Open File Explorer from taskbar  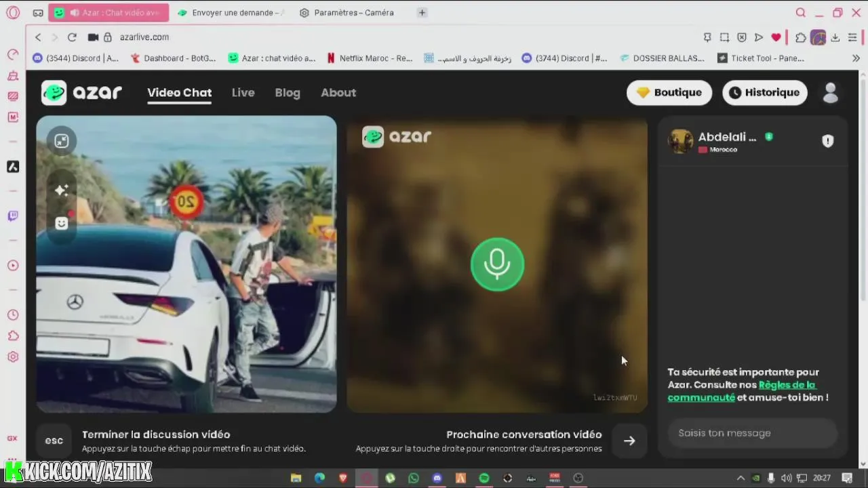click(296, 478)
